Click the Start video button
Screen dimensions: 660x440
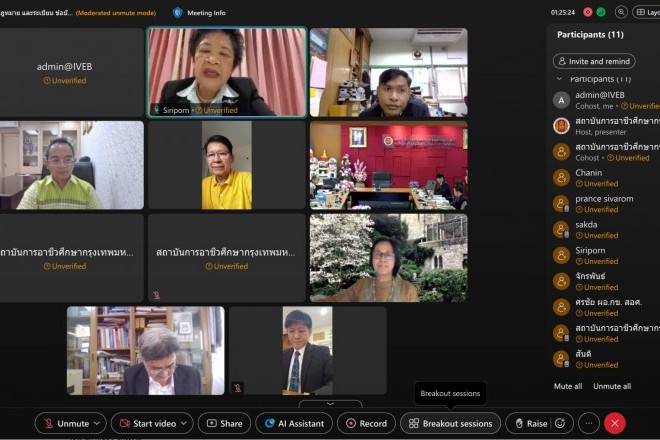click(148, 423)
